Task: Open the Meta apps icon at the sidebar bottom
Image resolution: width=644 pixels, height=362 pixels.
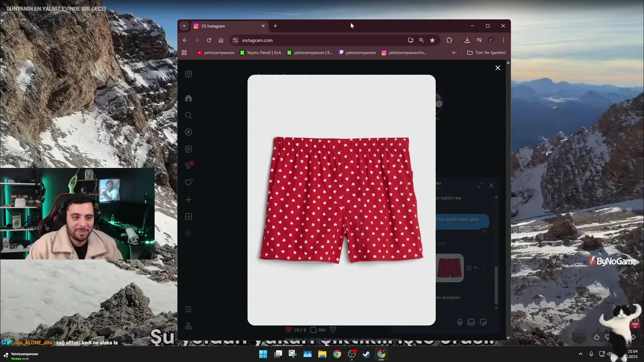Action: pyautogui.click(x=188, y=326)
